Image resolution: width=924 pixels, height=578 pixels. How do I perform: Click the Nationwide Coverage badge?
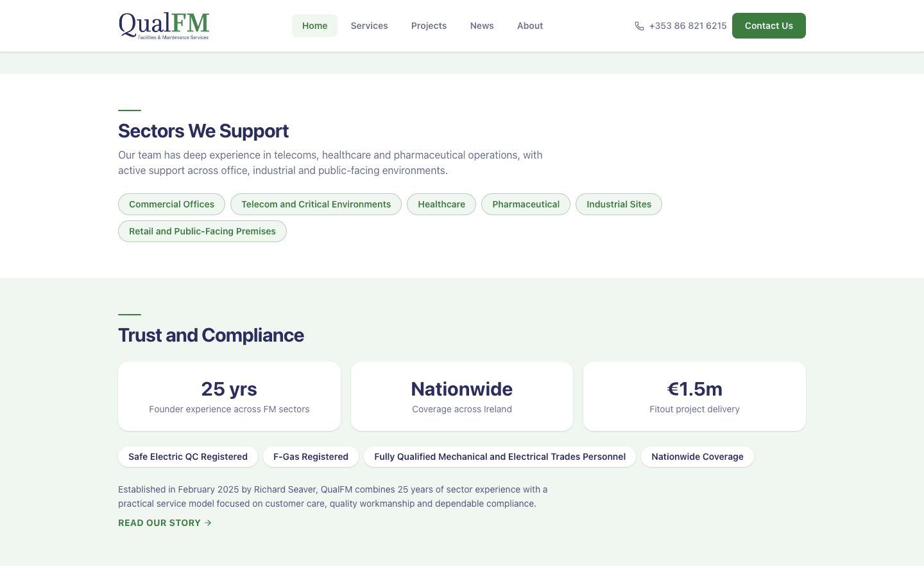click(x=697, y=457)
